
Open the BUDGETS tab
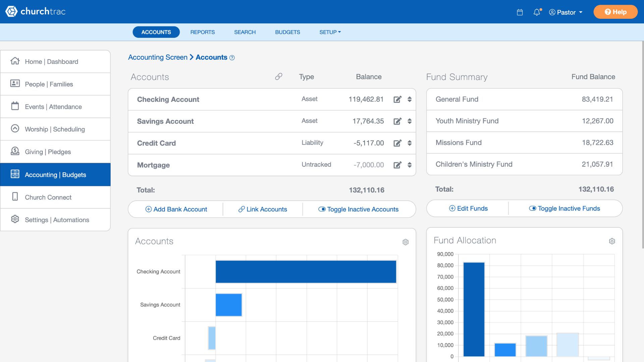point(287,32)
